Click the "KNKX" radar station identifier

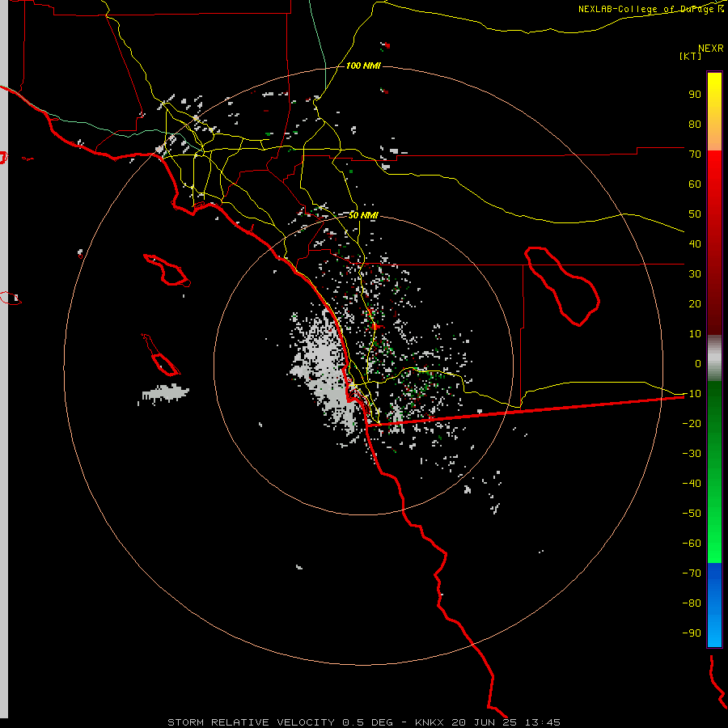pos(430,722)
